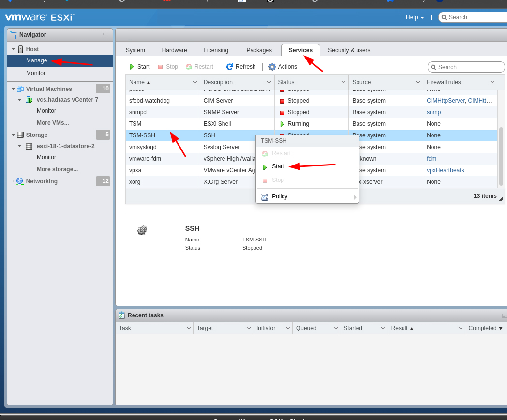This screenshot has height=420, width=507.
Task: Click inside the services Search field
Action: 466,66
